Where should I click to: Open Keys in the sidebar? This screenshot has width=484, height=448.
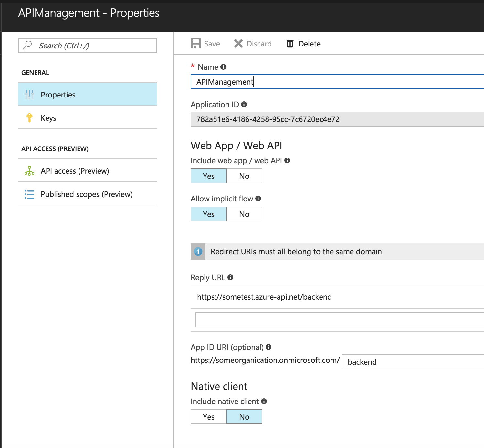click(x=88, y=117)
